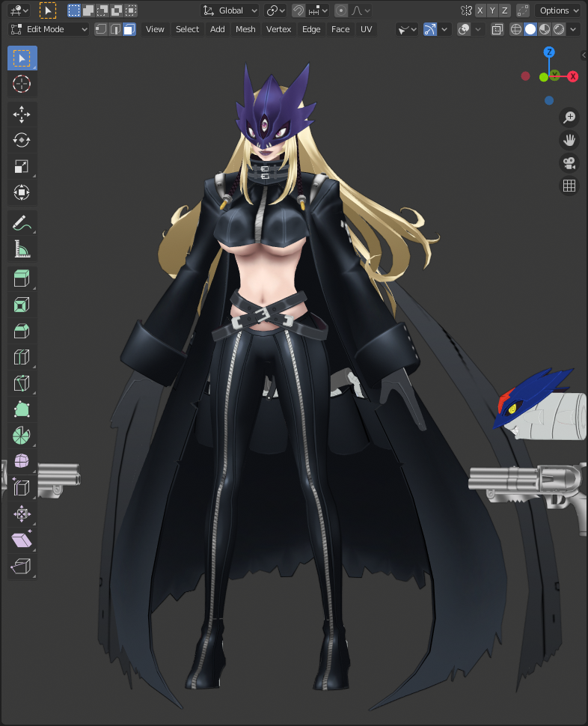Toggle Snap magnet button

point(298,10)
